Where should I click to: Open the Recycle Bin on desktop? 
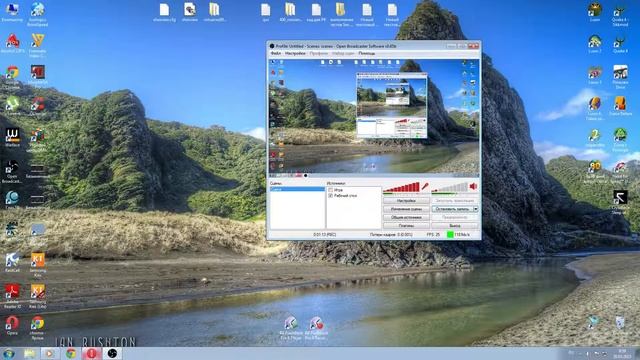(620, 322)
